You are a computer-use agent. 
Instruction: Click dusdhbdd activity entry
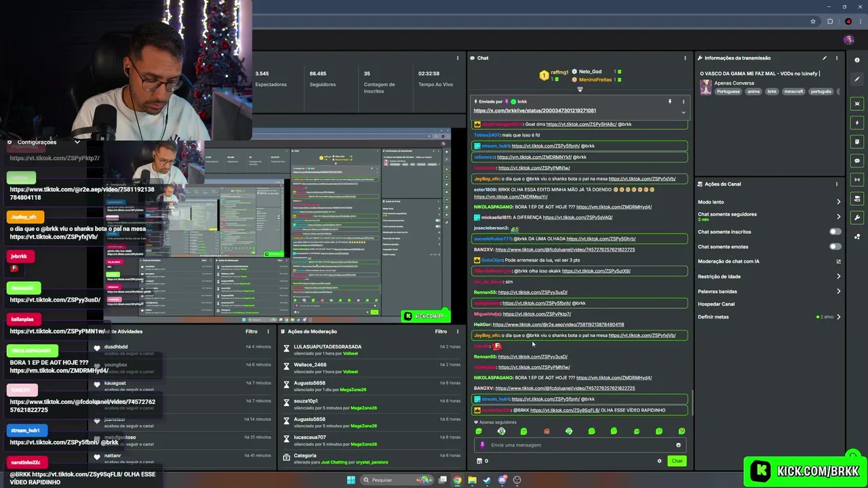pos(182,350)
